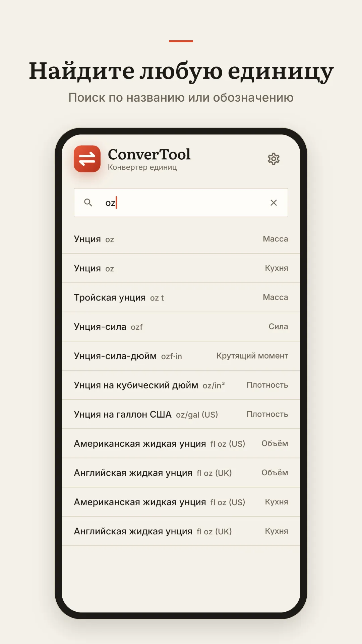Screen dimensions: 362x644
Task: Click the ConverTool app title
Action: click(149, 154)
